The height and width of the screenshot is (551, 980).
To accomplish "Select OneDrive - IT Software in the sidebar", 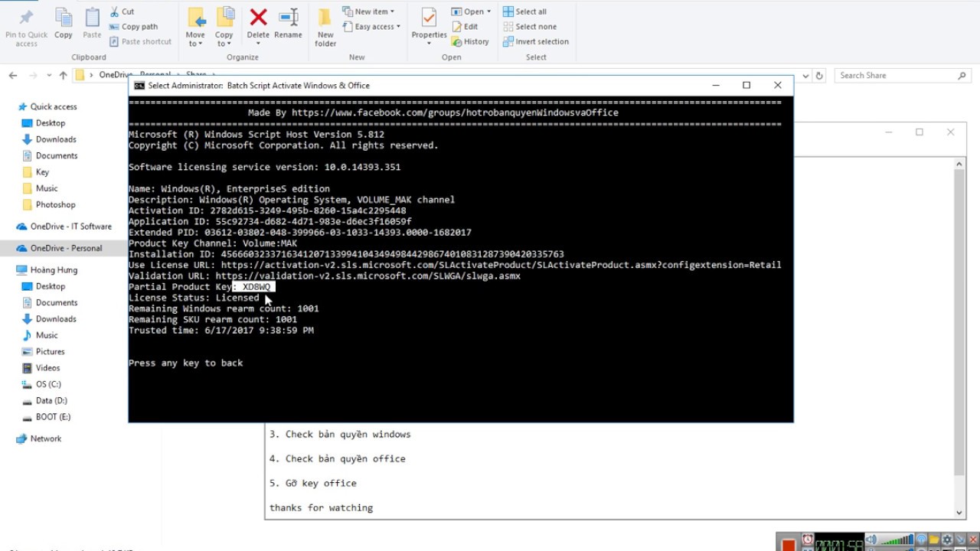I will point(63,227).
